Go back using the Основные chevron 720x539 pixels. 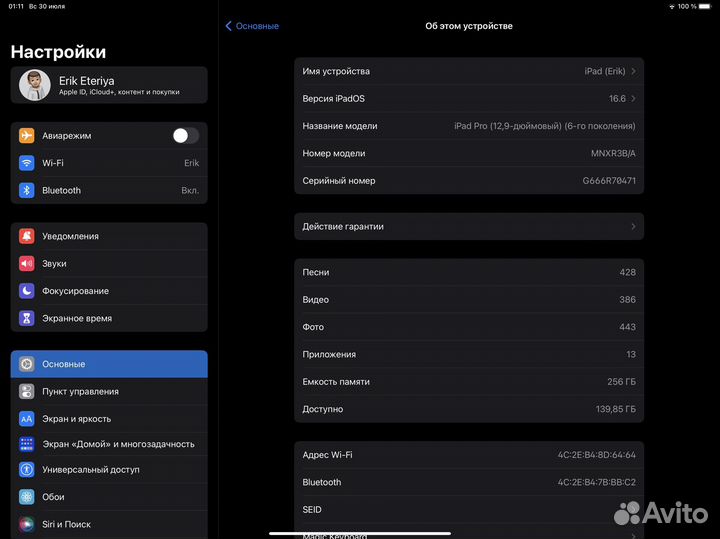(228, 26)
